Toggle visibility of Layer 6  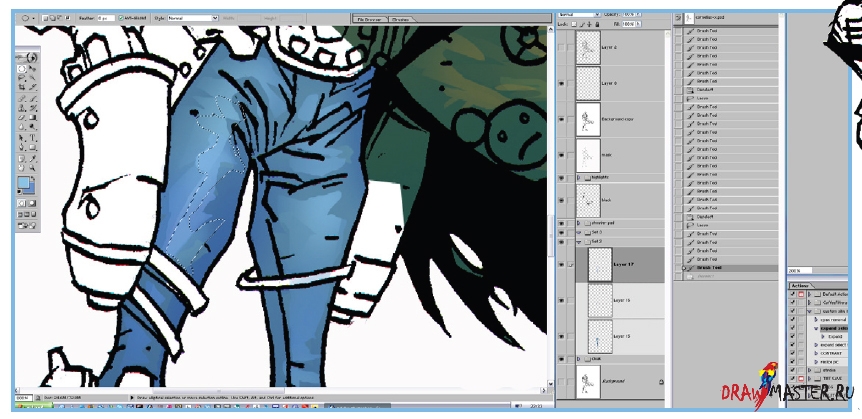point(561,83)
